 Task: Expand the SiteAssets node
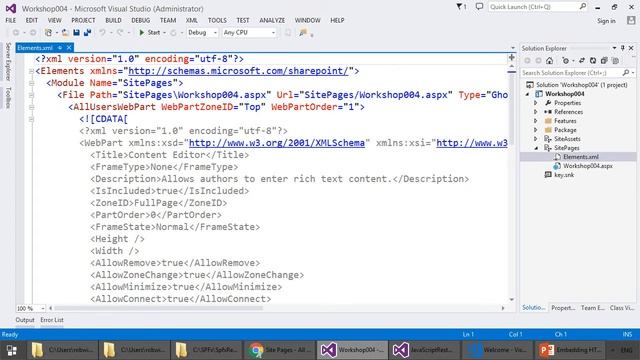click(x=536, y=139)
